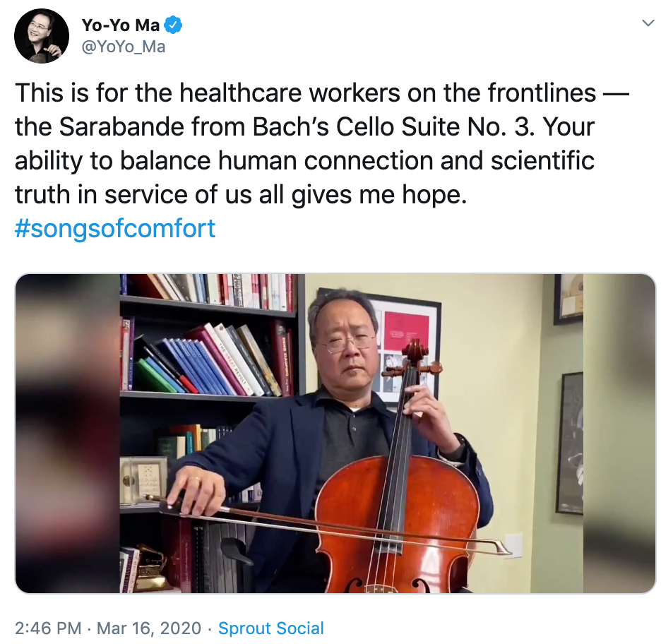Open the Sprout Social source link

271,628
